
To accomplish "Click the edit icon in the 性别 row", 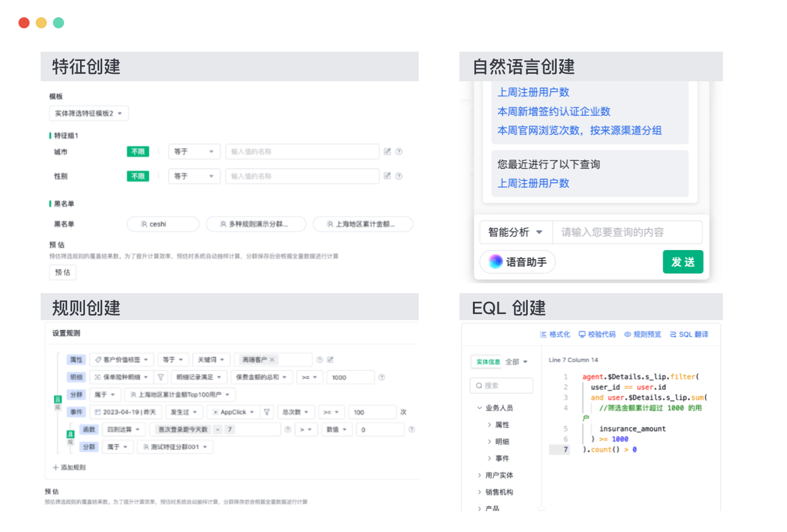I will pos(387,175).
